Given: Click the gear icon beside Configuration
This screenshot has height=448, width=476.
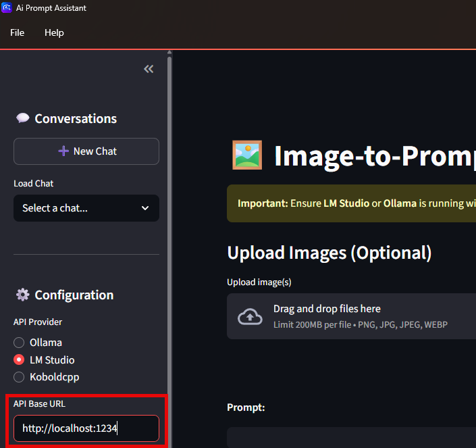Looking at the screenshot, I should [23, 295].
